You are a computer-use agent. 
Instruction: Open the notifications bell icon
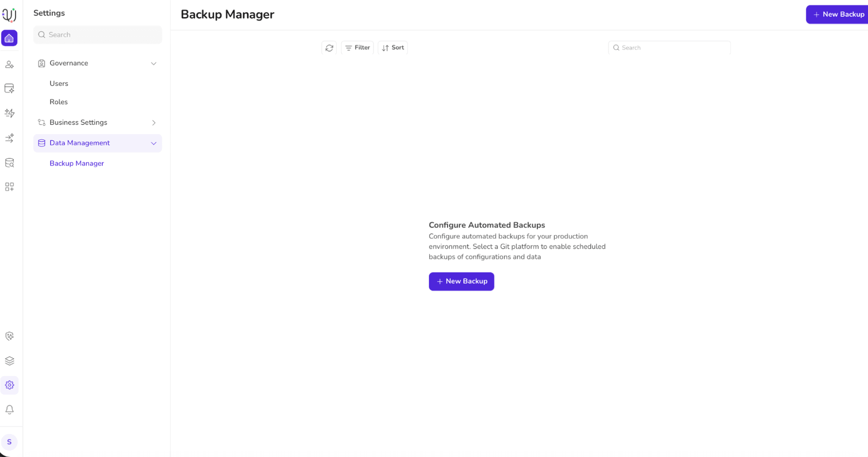(9, 410)
